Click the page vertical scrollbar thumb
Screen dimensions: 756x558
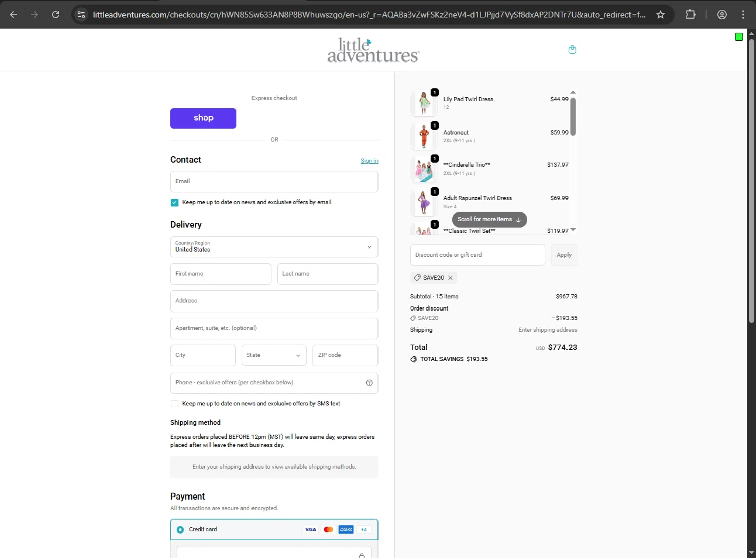751,181
